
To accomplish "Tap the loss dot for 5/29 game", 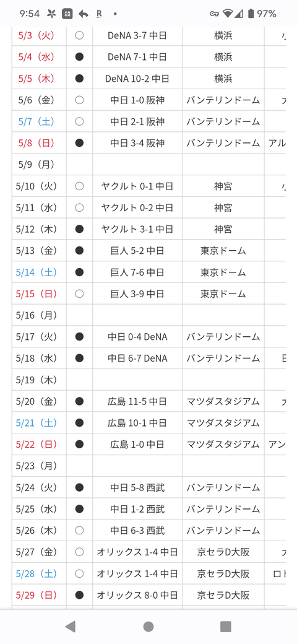I will coord(80,594).
